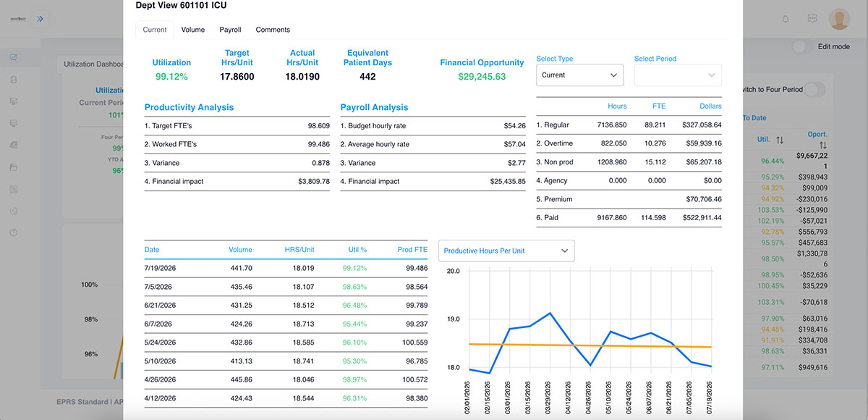
Task: Switch to the Payroll tab
Action: (230, 30)
